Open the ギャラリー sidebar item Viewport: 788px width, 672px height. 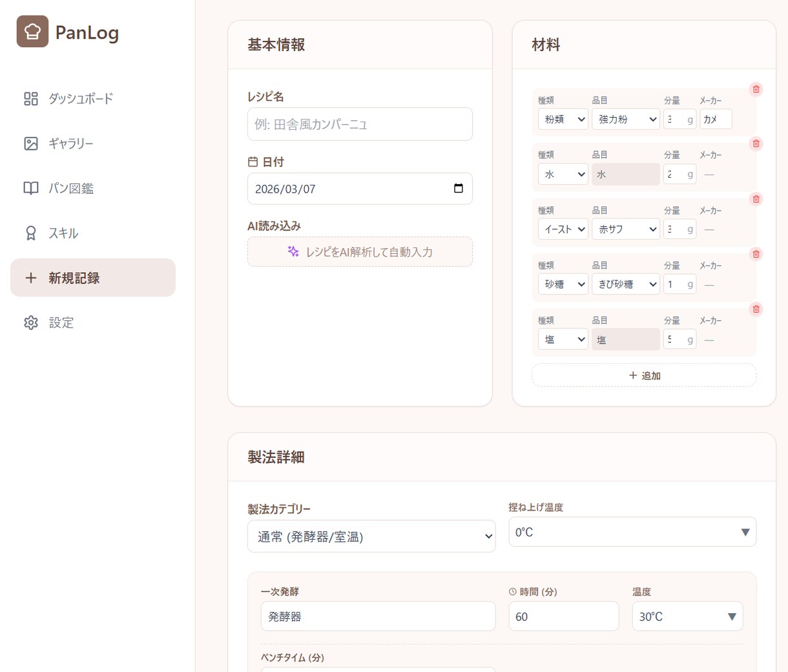coord(93,143)
